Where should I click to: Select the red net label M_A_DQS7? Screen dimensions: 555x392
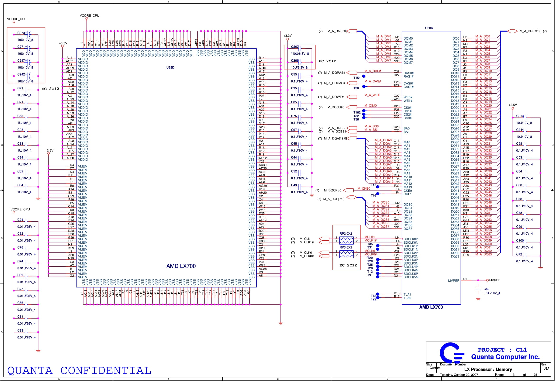point(381,227)
